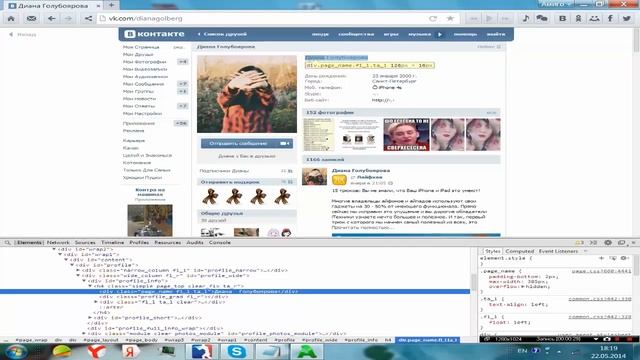Go forward with the browser forward arrow

(68, 18)
